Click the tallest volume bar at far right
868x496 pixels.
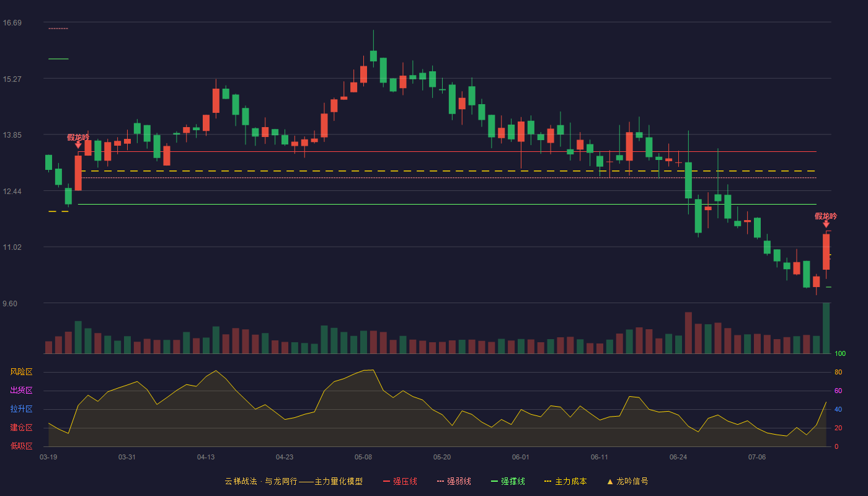(x=826, y=328)
